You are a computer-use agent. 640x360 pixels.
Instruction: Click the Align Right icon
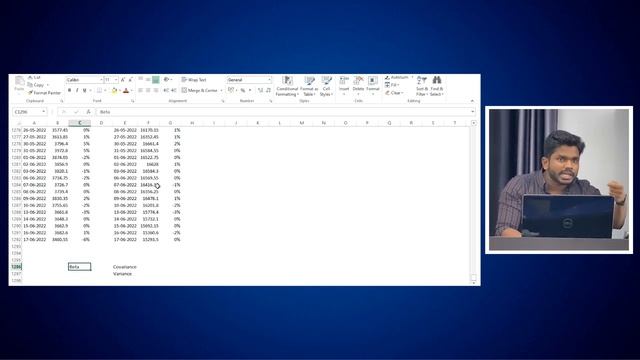[156, 90]
